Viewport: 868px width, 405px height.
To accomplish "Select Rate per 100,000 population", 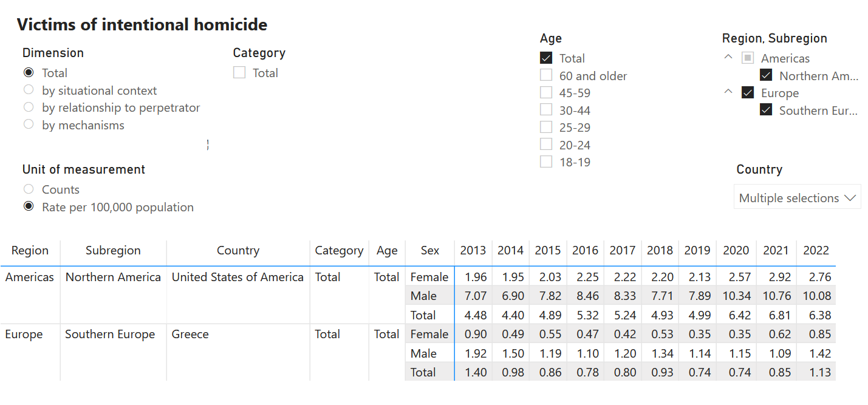I will [x=29, y=207].
